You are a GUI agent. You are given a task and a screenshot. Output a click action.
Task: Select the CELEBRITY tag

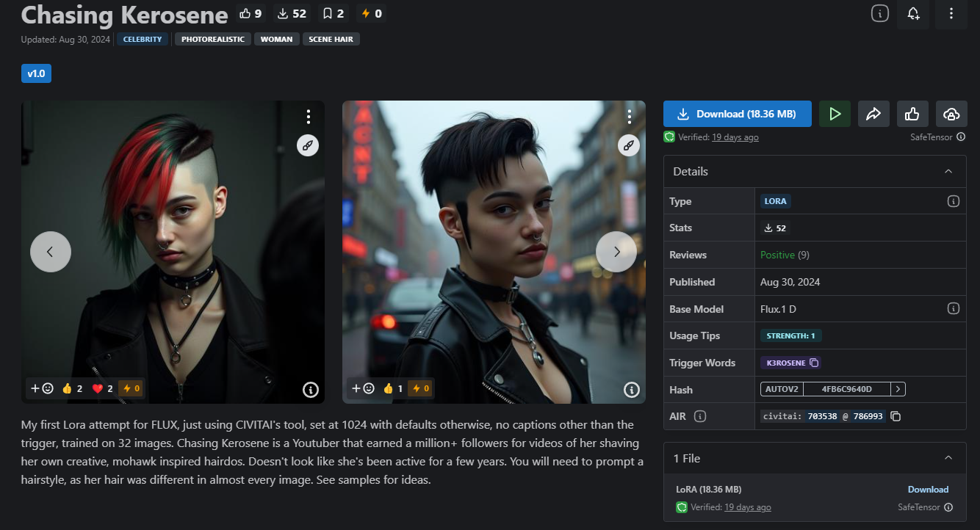pyautogui.click(x=143, y=39)
